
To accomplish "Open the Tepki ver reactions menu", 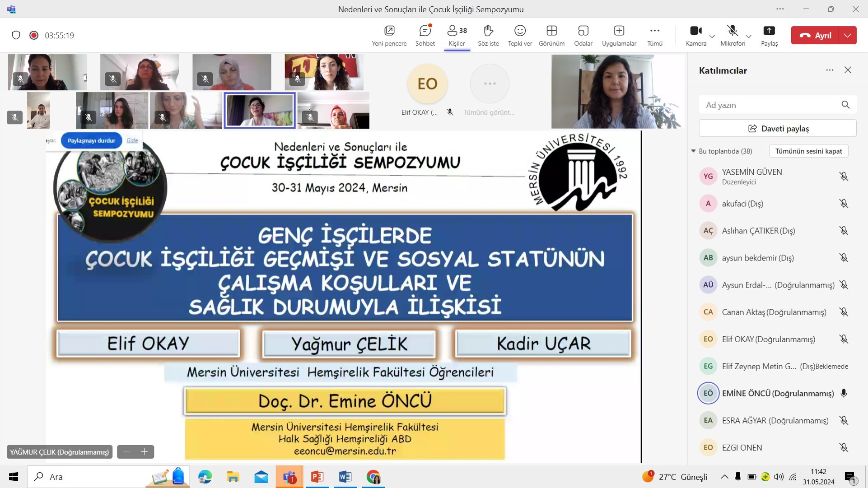I will coord(520,35).
